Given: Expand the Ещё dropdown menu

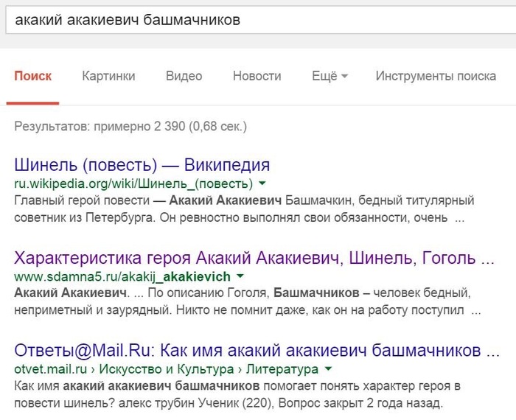Looking at the screenshot, I should pyautogui.click(x=330, y=76).
